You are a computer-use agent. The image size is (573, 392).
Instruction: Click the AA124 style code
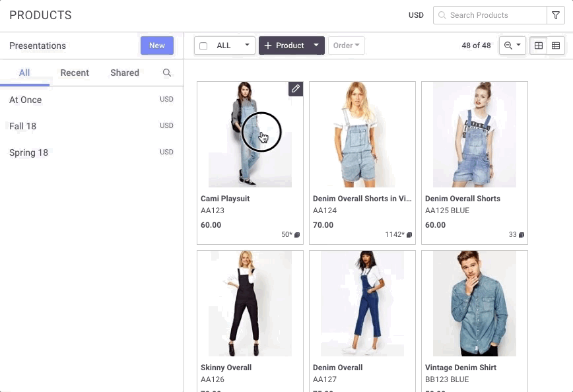tap(325, 211)
